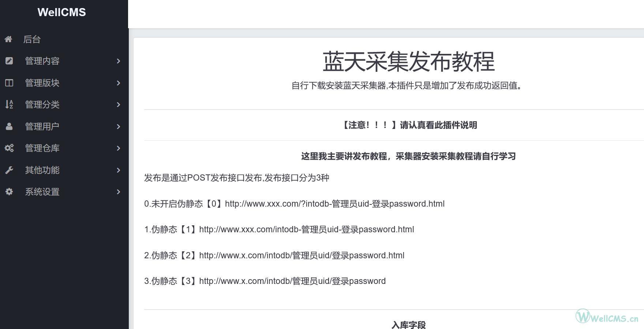The image size is (644, 329).
Task: Click the A-Z sort icon for 管理分类
Action: pyautogui.click(x=9, y=104)
